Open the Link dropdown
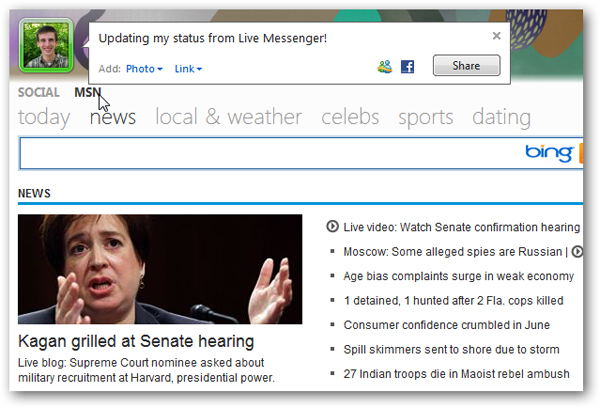 (188, 69)
